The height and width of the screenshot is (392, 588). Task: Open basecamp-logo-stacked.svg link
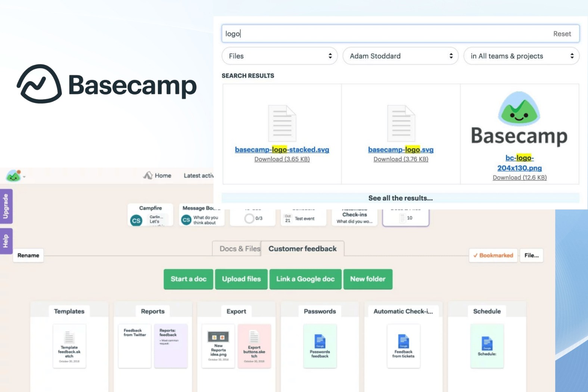282,150
